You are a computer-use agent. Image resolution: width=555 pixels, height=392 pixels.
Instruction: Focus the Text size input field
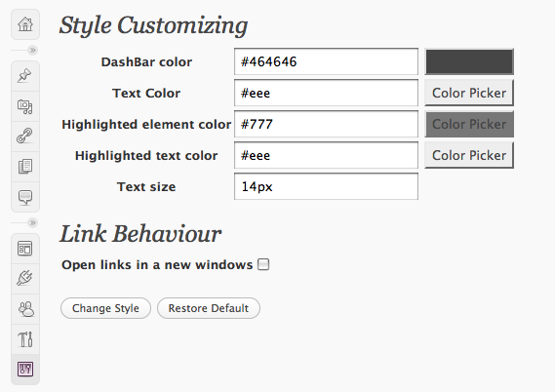pyautogui.click(x=326, y=186)
